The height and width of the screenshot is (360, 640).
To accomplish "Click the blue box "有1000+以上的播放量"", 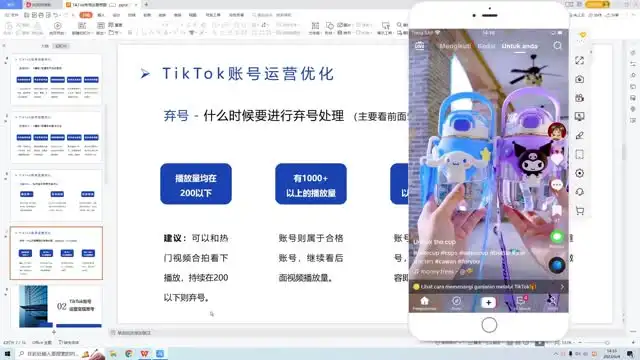I will click(x=311, y=184).
